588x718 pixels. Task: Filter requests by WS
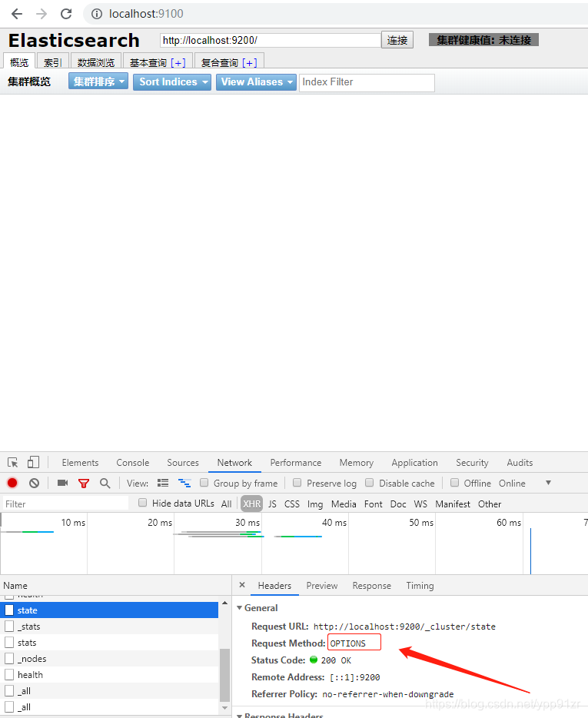[420, 504]
